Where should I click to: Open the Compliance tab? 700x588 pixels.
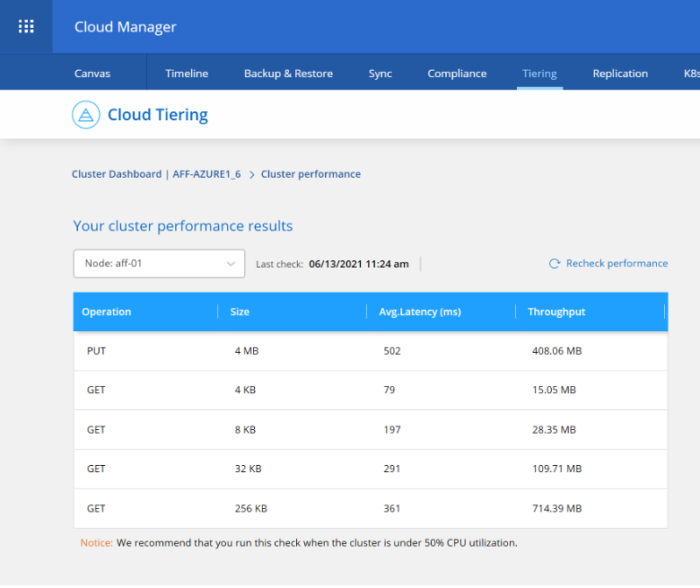[x=457, y=74]
